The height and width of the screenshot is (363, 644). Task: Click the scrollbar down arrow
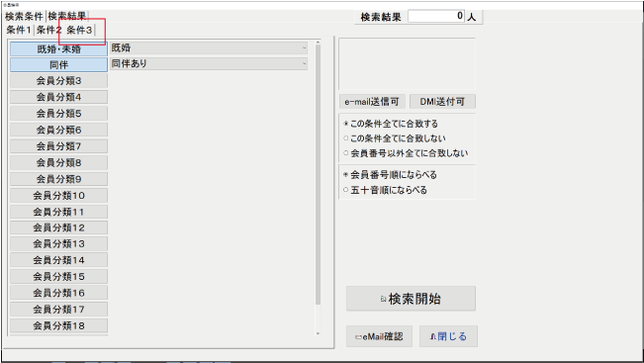coord(318,333)
